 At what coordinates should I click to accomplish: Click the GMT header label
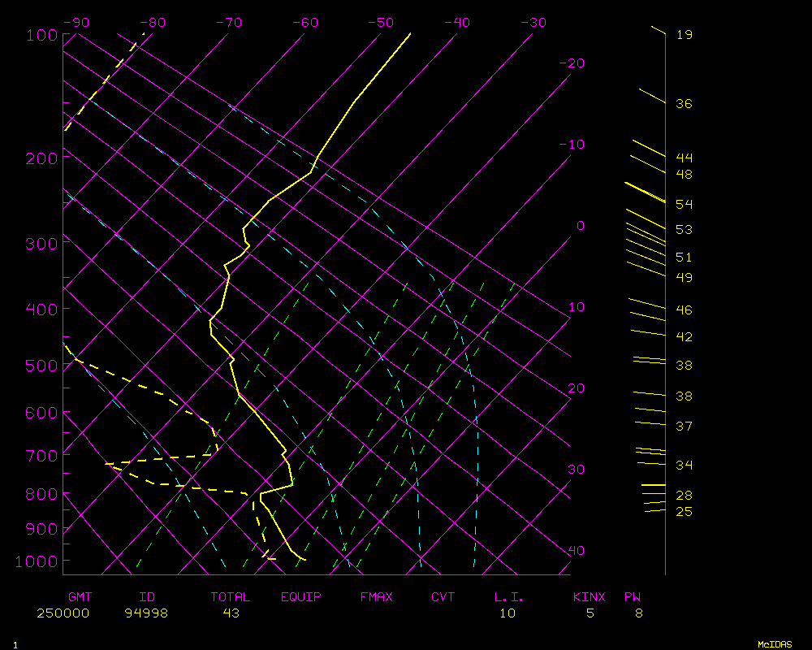point(80,597)
